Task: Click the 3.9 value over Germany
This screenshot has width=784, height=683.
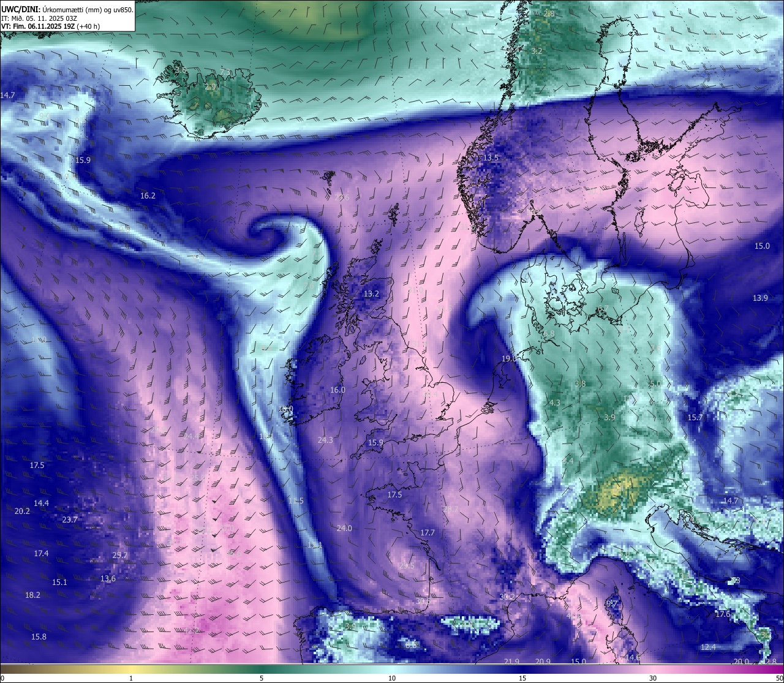Action: point(609,418)
